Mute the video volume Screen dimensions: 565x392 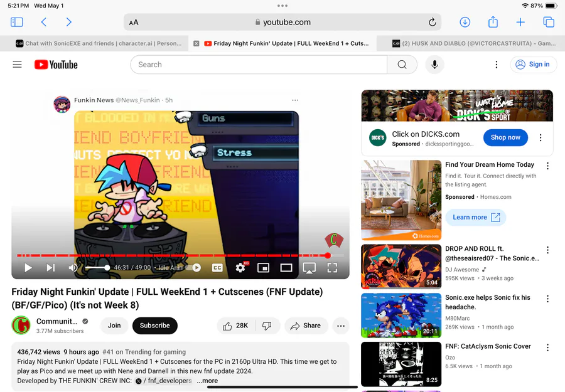[73, 267]
